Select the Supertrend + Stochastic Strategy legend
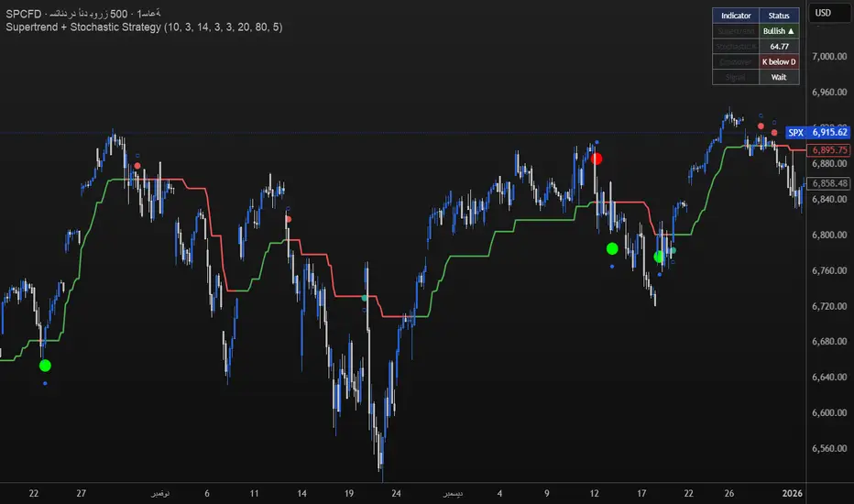This screenshot has height=504, width=854. coord(144,27)
